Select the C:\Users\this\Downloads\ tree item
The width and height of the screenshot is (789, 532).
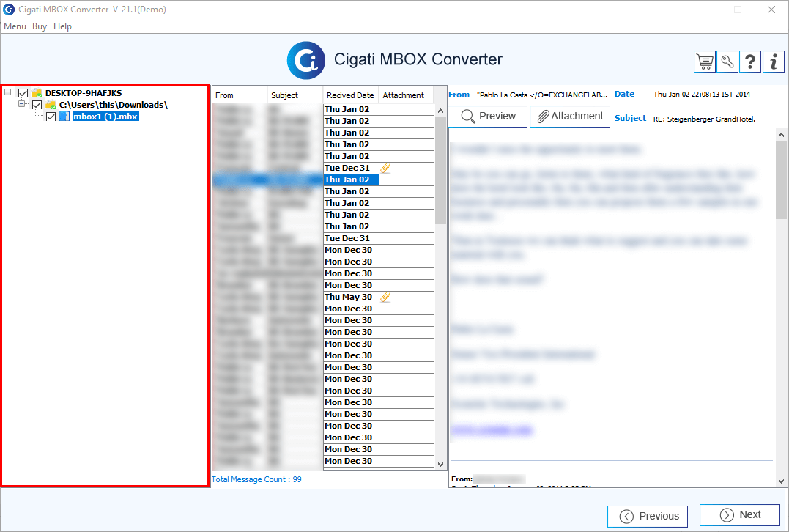[x=114, y=105]
